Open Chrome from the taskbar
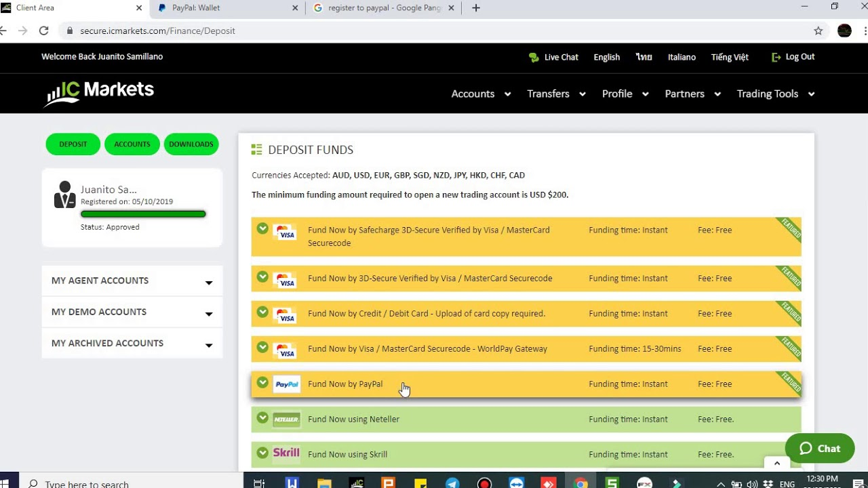Screen dimensions: 868x488 click(580, 483)
